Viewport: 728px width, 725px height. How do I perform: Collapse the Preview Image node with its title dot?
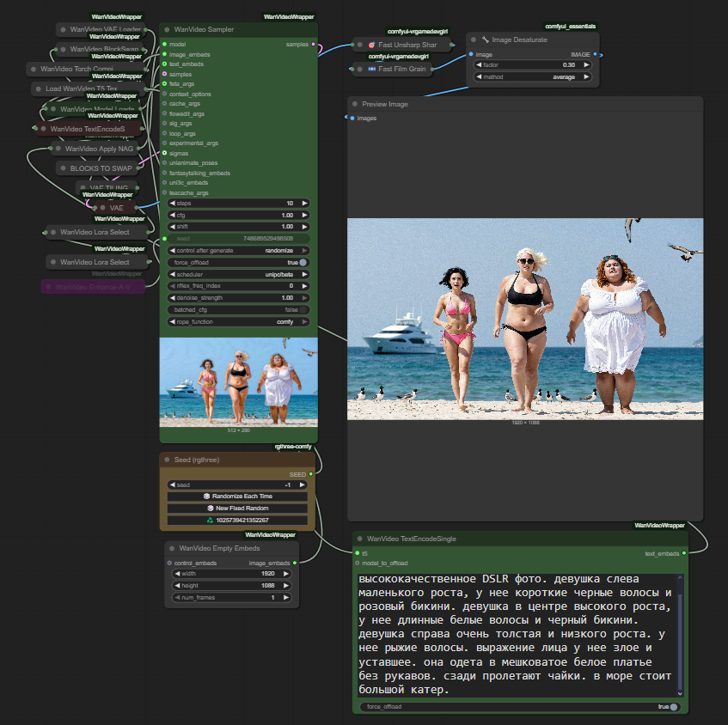point(355,104)
